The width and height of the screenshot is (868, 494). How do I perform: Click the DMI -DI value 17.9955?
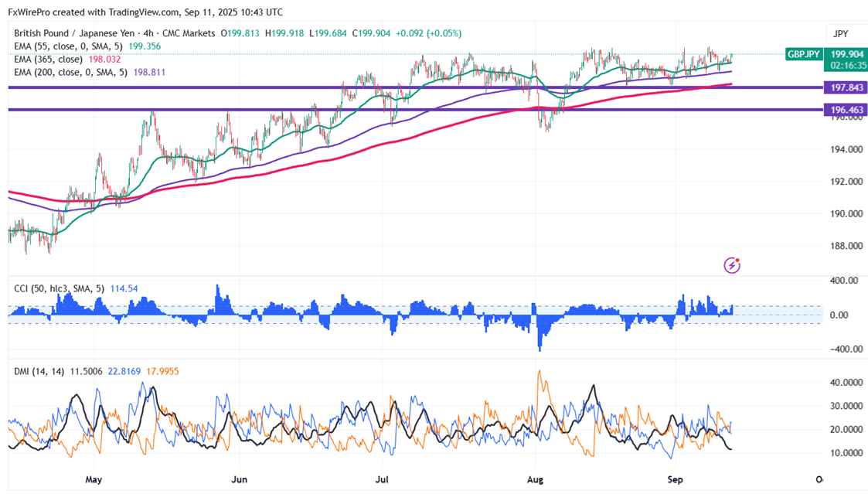point(162,372)
